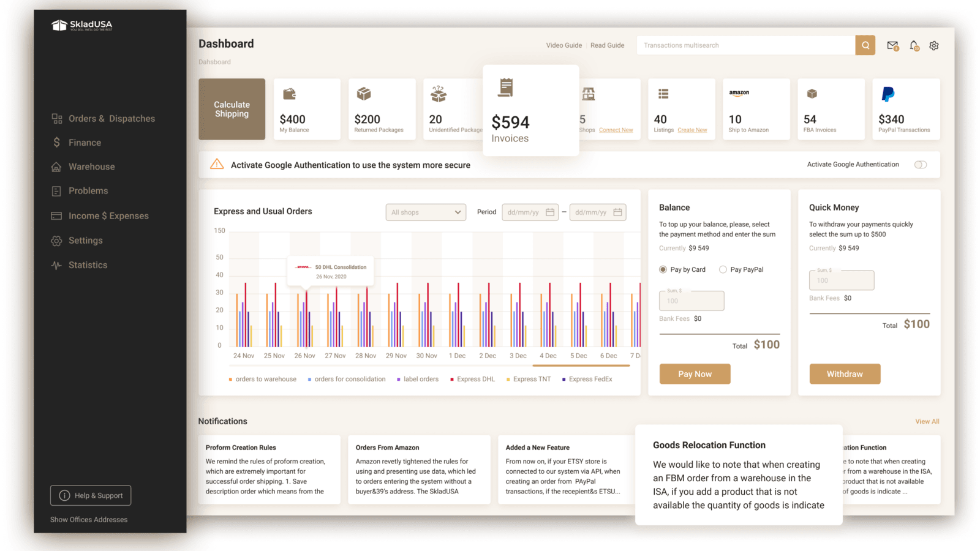Enable Activate Google Authentication toggle
The height and width of the screenshot is (551, 980).
coord(920,165)
